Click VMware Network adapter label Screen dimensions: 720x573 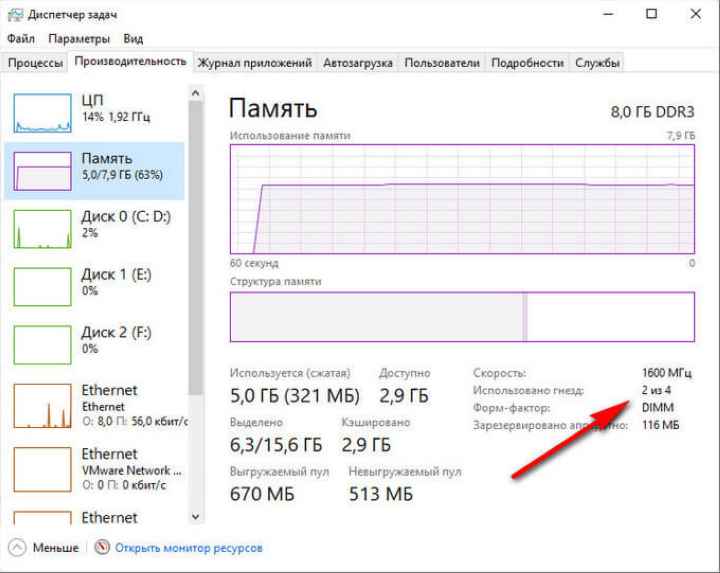pos(132,471)
